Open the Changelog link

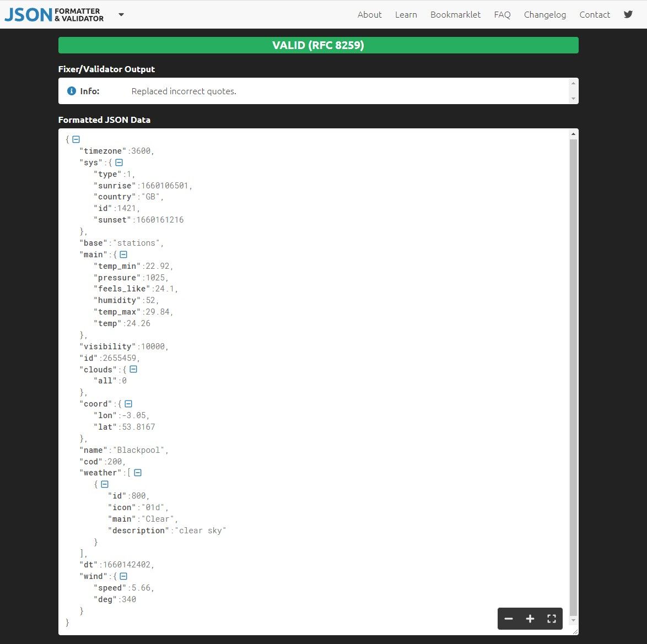(544, 14)
